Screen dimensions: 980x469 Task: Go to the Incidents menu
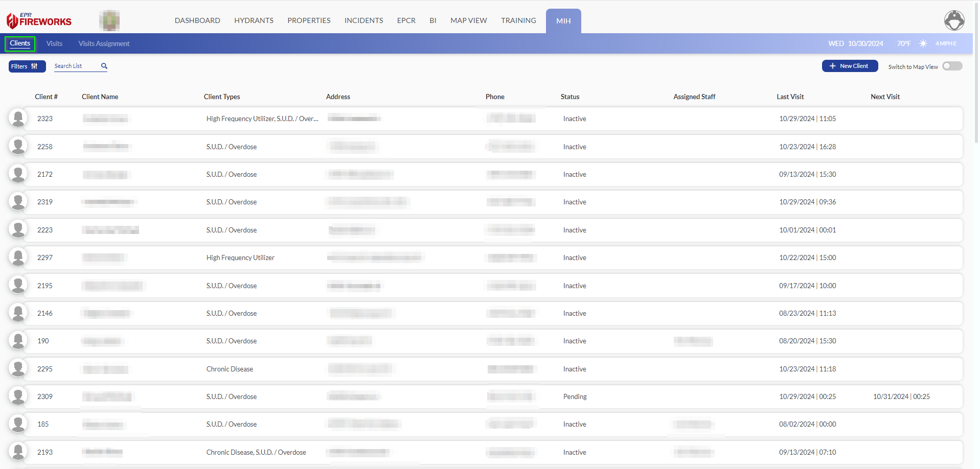coord(363,20)
